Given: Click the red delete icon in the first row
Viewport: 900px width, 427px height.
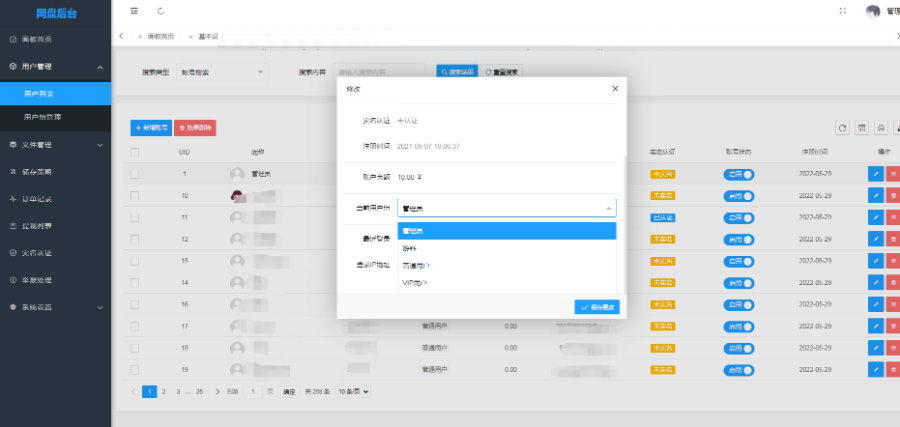Looking at the screenshot, I should point(893,173).
